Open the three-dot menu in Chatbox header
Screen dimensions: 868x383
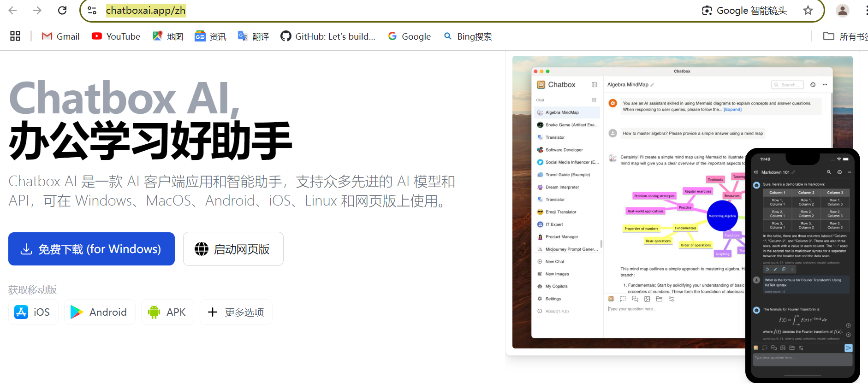click(x=825, y=85)
